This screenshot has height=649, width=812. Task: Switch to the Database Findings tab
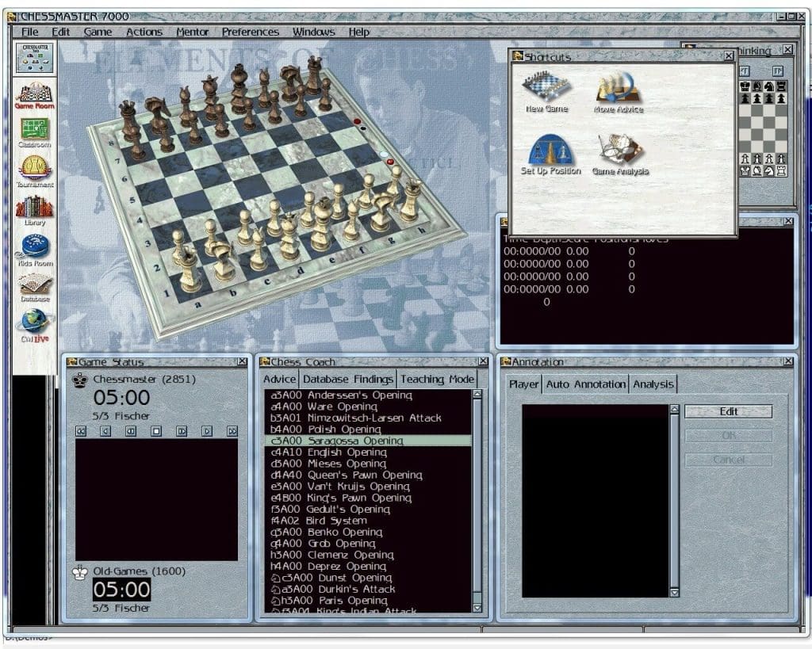pos(347,379)
